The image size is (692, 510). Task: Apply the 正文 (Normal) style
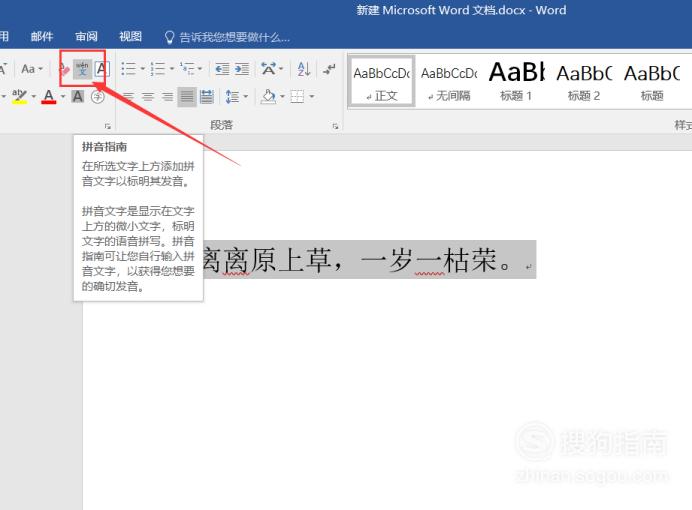382,82
